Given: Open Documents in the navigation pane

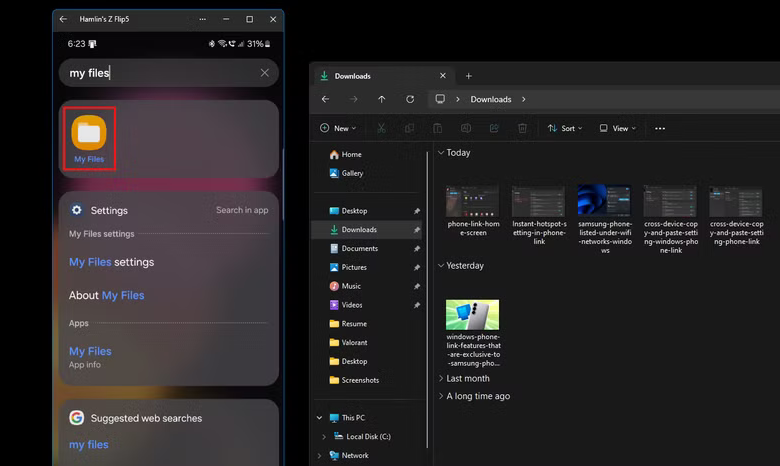Looking at the screenshot, I should click(x=359, y=248).
